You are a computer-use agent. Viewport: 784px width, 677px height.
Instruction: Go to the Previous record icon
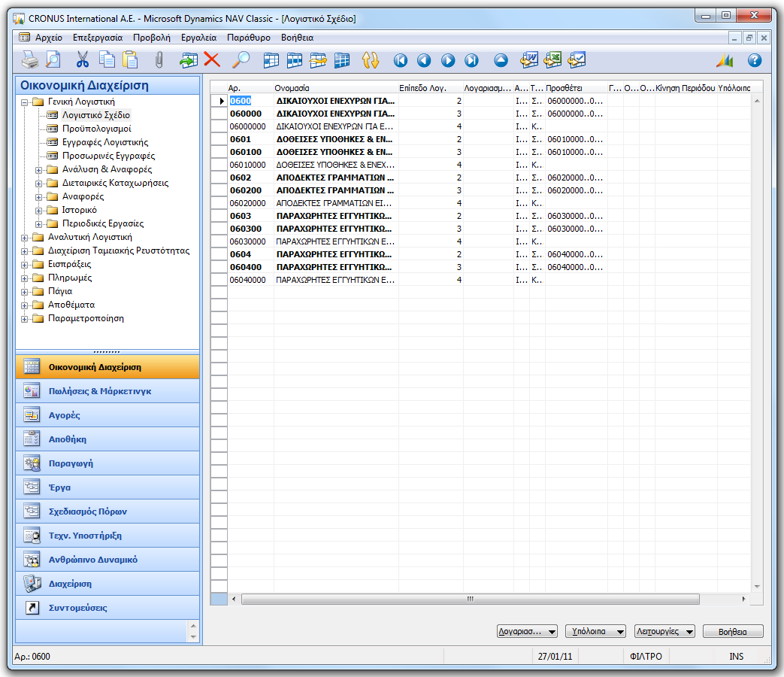(424, 60)
